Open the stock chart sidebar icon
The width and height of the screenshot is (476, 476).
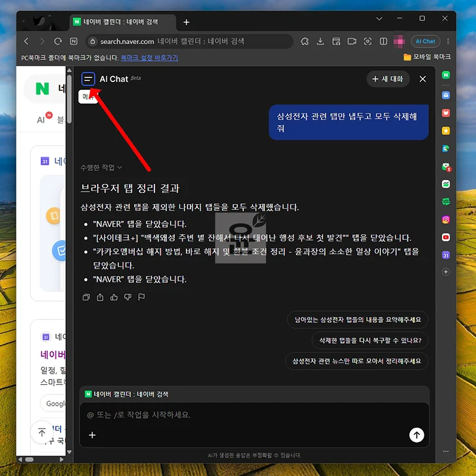[x=445, y=184]
